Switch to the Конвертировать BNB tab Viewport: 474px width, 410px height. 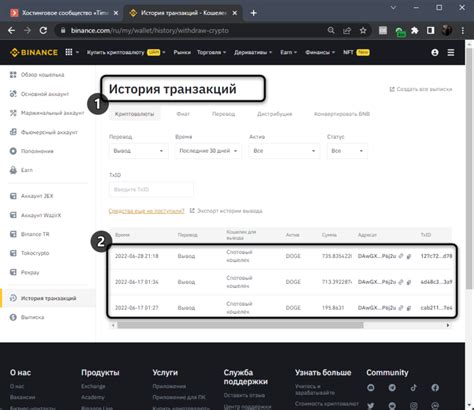(x=342, y=114)
